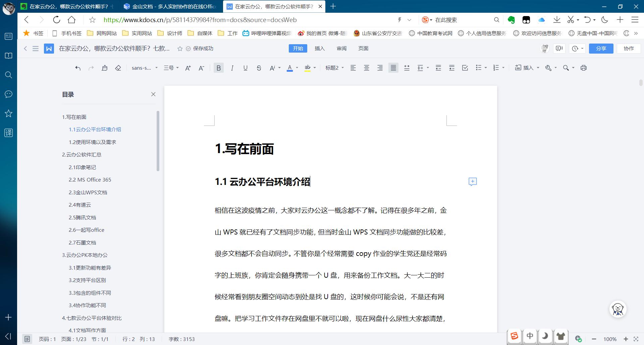Select 2.3金山WPS文档 in the outline

click(88, 192)
